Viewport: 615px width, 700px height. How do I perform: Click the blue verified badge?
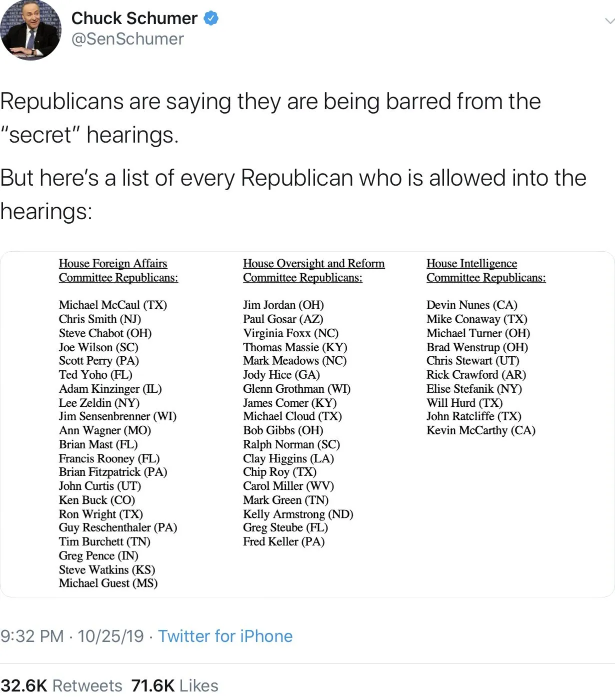click(x=211, y=19)
